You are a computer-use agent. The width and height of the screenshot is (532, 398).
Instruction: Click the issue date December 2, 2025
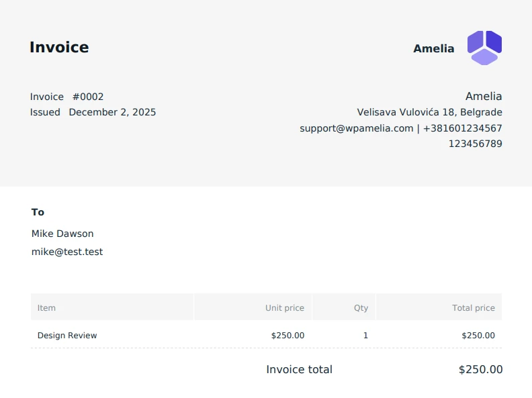[x=112, y=112]
